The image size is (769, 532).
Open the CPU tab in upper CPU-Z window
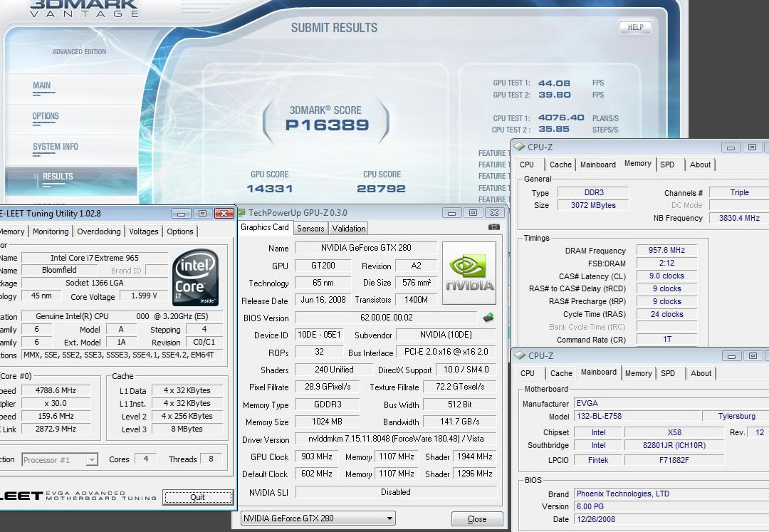pos(527,165)
